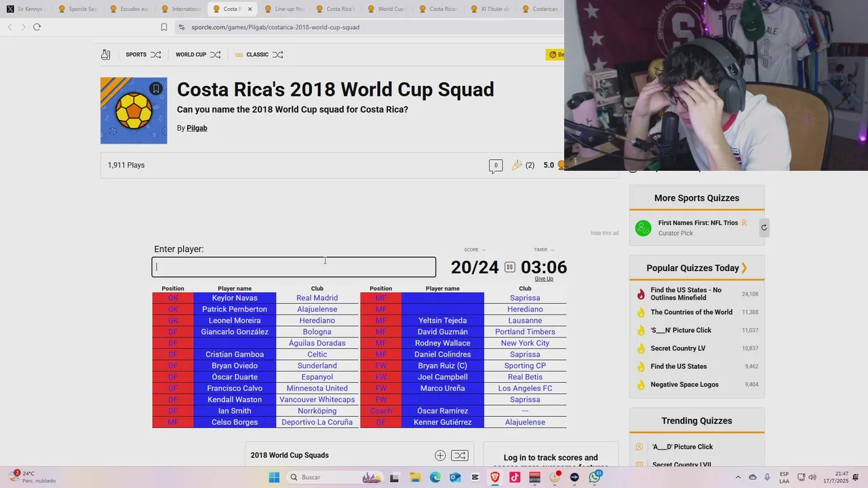
Task: Show hidden system tray icons
Action: click(x=738, y=477)
